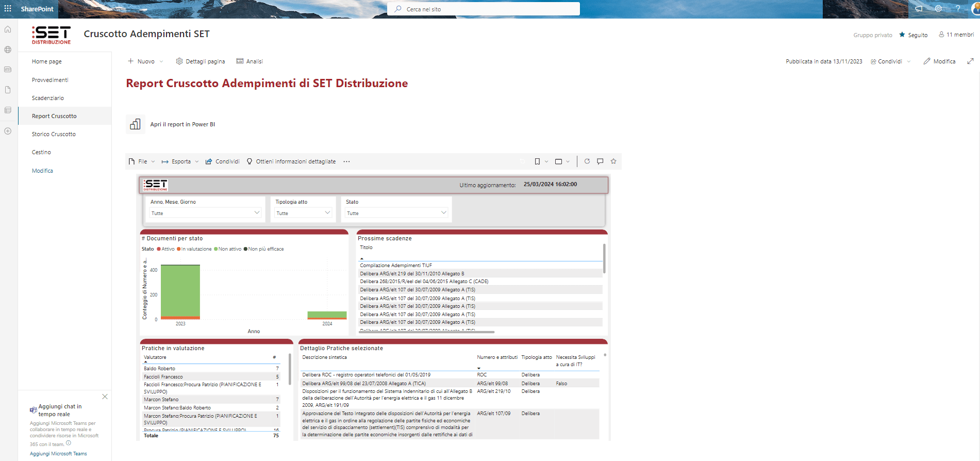The width and height of the screenshot is (980, 461).
Task: Click the SET Distribuzione site logo
Action: point(51,35)
